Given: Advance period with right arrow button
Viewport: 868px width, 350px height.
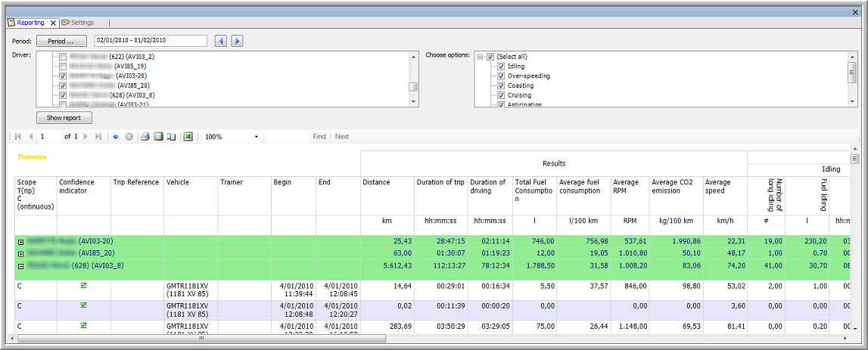Looking at the screenshot, I should point(237,41).
